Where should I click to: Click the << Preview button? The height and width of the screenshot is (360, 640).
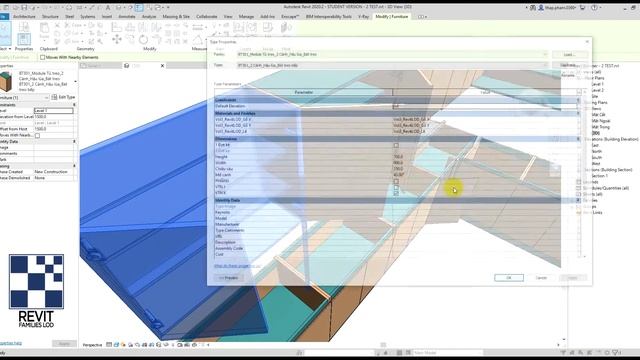coord(228,278)
